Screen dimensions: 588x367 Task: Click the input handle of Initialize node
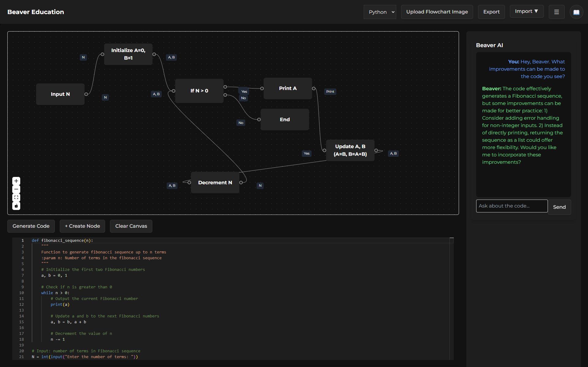102,54
